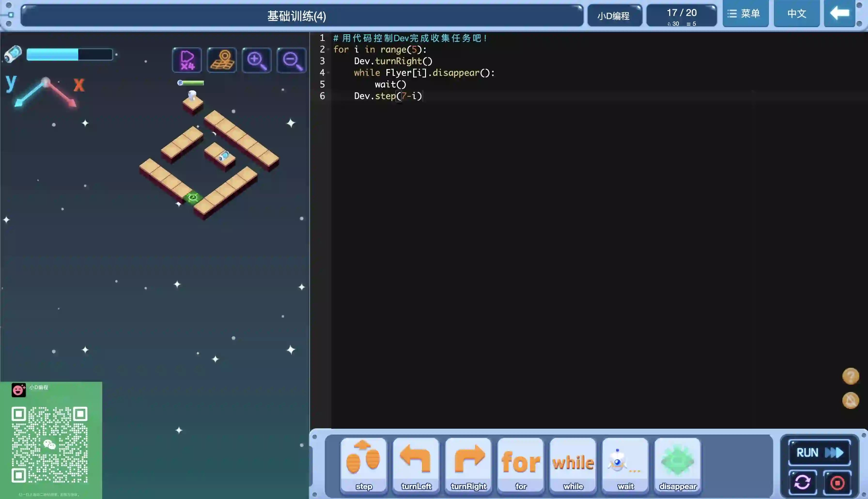This screenshot has height=499, width=868.
Task: Insert the turnRight command block
Action: pyautogui.click(x=468, y=464)
